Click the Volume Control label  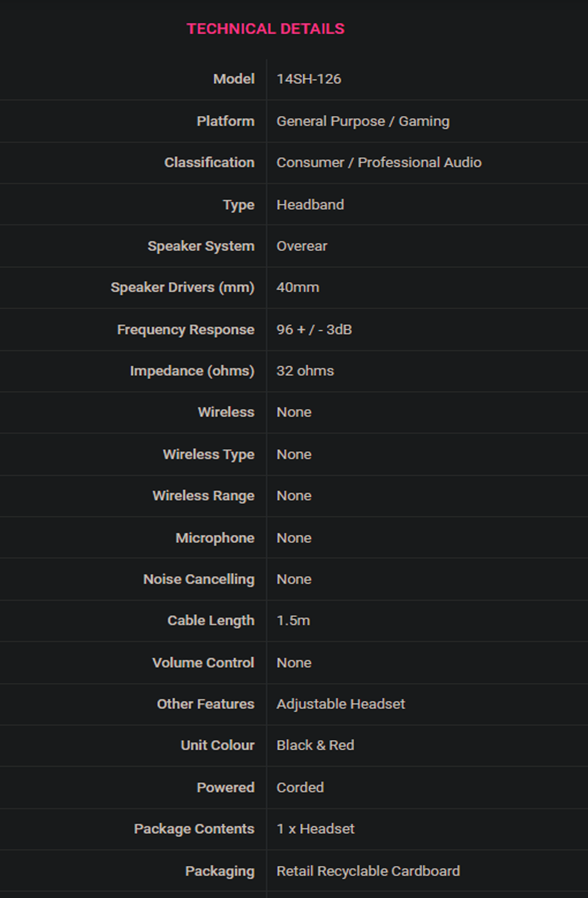pyautogui.click(x=203, y=663)
